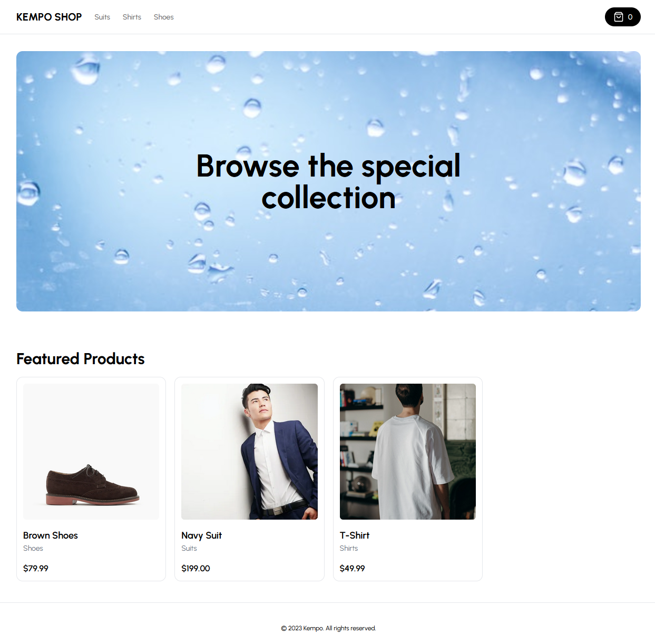Click the Brown Shoes product title
Screen dimensions: 655x644
[51, 535]
